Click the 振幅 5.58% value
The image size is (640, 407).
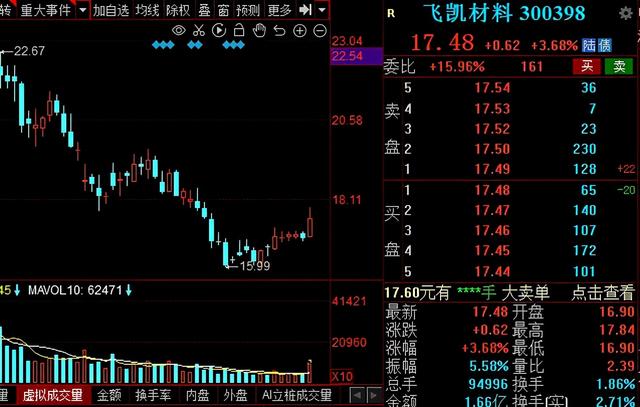click(489, 366)
